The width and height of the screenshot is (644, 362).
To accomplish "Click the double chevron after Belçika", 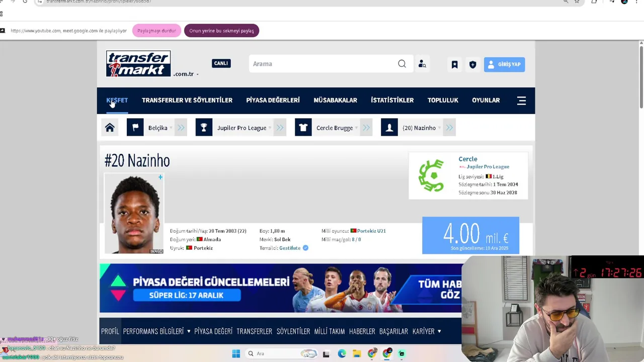I will click(181, 128).
